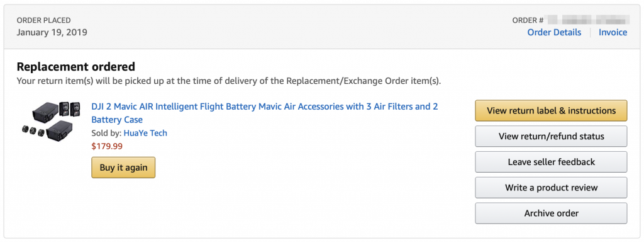Click the Sold by label
The width and height of the screenshot is (644, 242).
click(106, 133)
